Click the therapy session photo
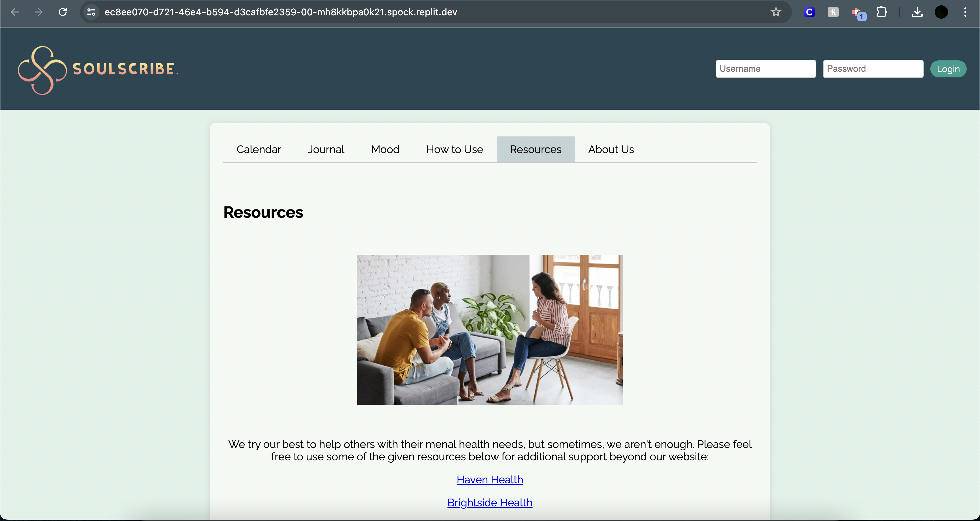 490,330
